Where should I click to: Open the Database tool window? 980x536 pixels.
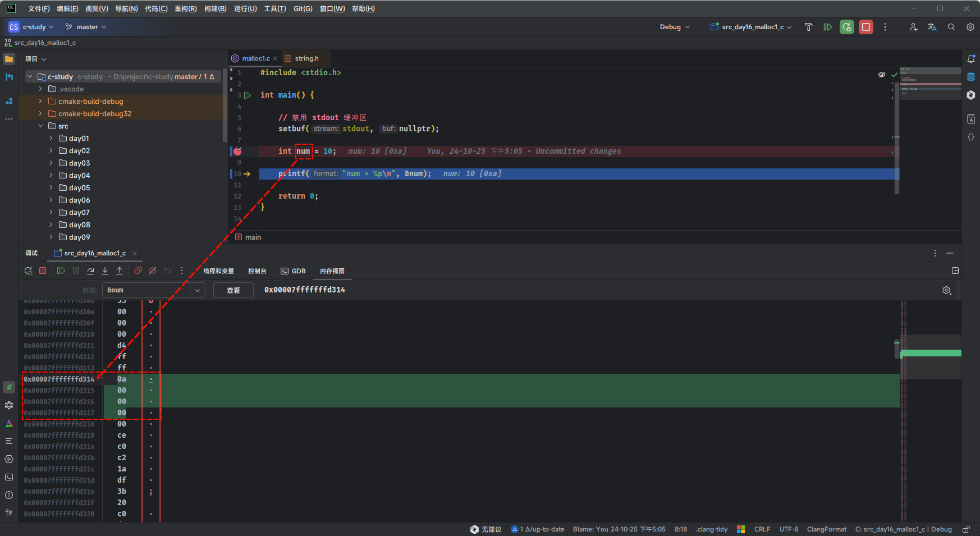pos(970,77)
